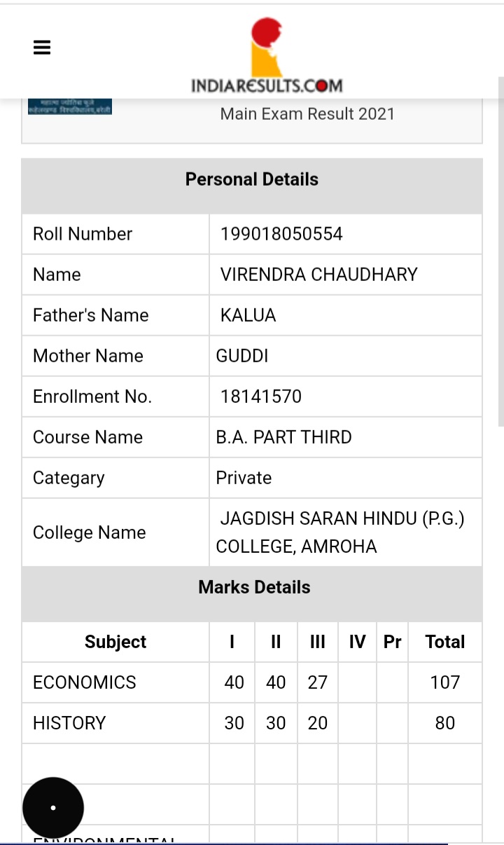Click the History subject row label
Image resolution: width=504 pixels, height=845 pixels.
coord(69,723)
